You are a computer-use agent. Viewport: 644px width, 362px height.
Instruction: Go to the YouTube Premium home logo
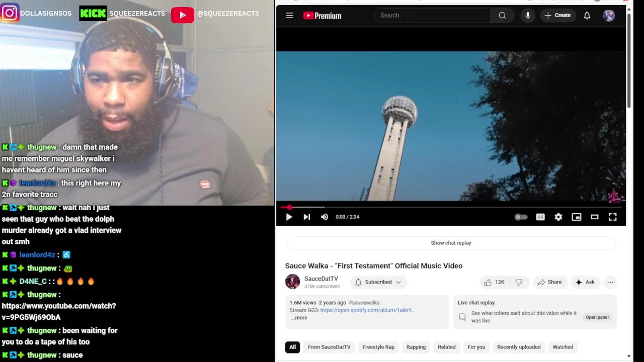click(x=322, y=16)
